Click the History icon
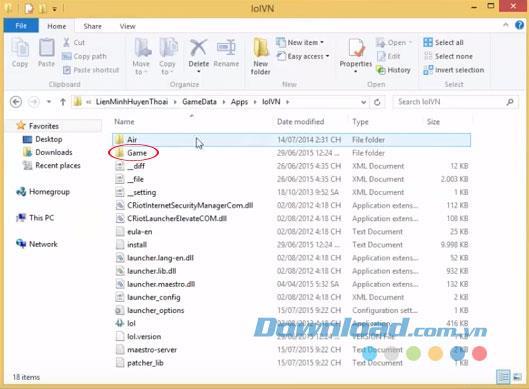Screen dimensions: 529x389 coord(393,70)
